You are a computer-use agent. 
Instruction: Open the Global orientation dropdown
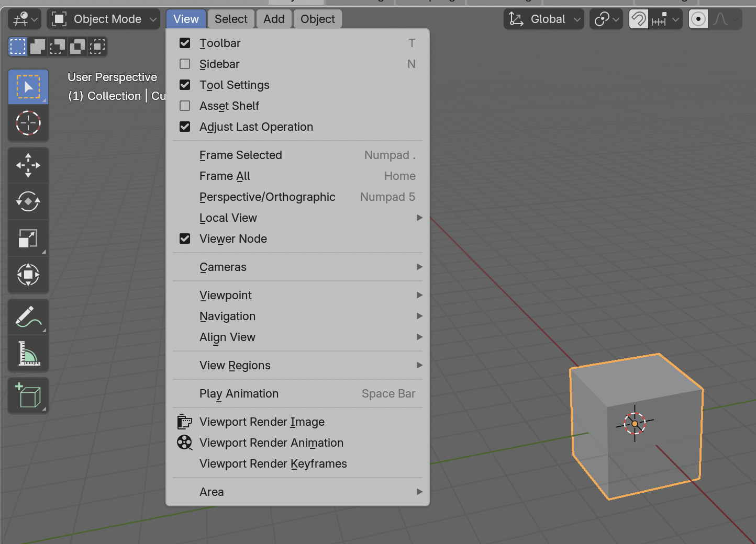coord(544,19)
